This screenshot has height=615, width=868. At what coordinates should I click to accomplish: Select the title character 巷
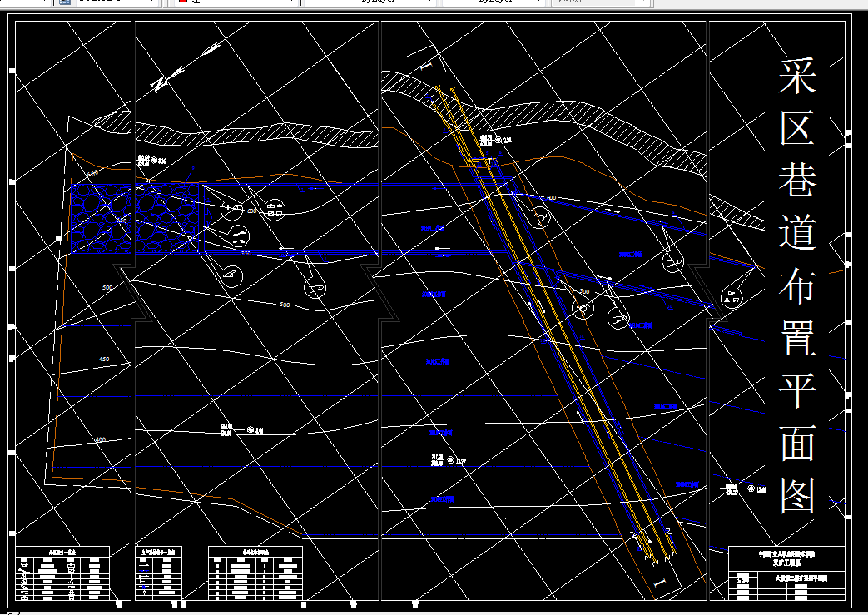(x=798, y=180)
